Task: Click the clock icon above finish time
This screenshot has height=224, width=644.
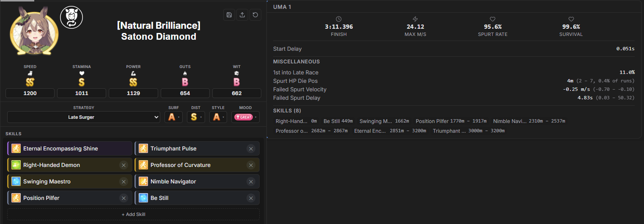Action: point(339,19)
